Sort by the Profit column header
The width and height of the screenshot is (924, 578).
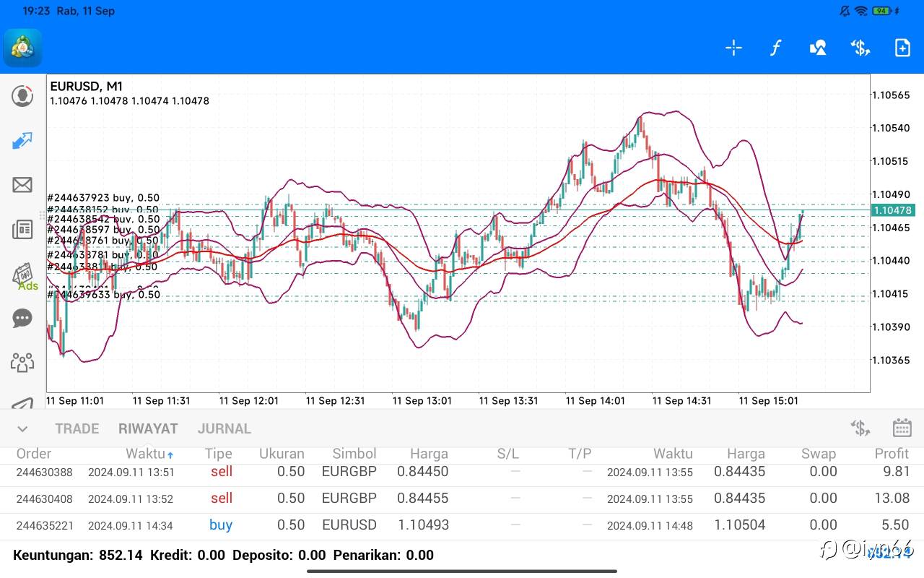point(892,454)
